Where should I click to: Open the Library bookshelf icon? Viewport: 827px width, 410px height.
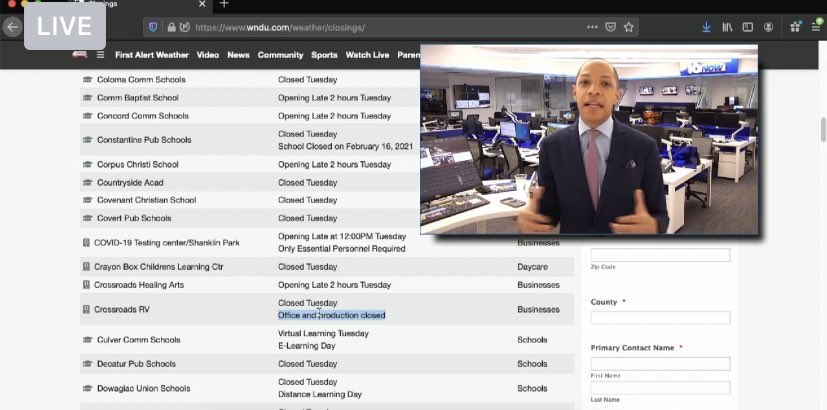pyautogui.click(x=727, y=27)
